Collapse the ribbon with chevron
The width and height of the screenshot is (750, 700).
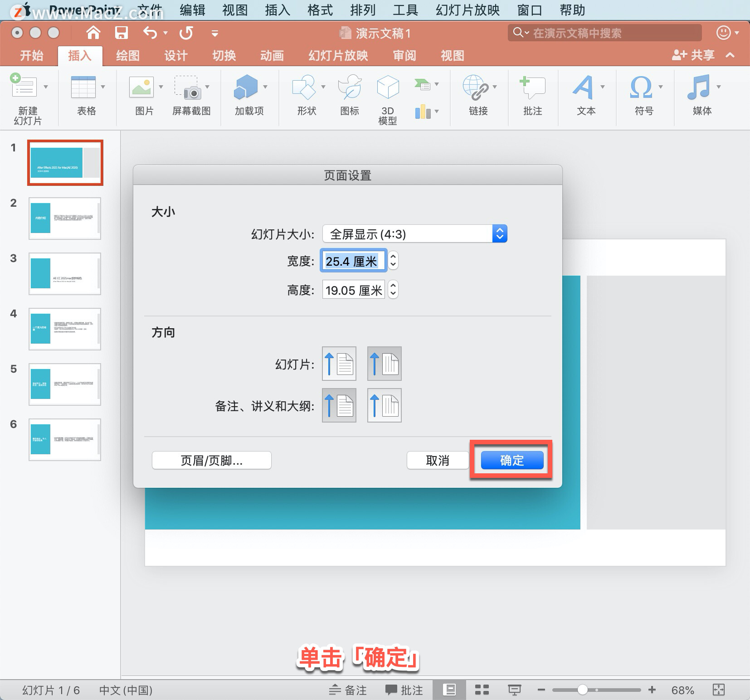tap(730, 55)
